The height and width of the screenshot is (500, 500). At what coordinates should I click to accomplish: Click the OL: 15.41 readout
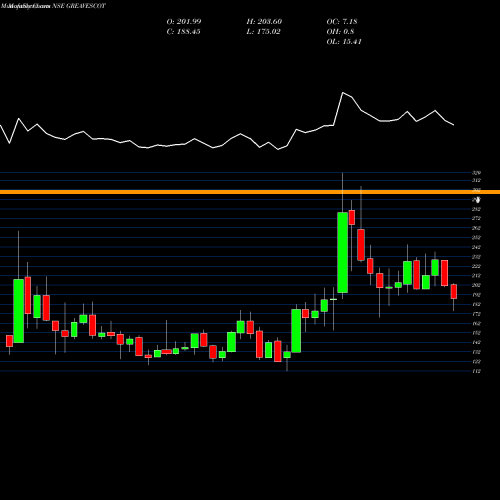click(344, 42)
